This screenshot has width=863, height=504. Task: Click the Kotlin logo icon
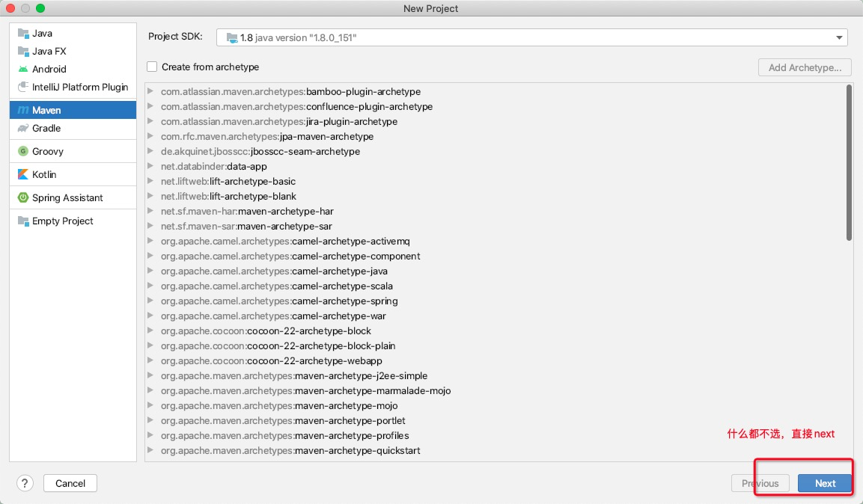click(x=23, y=174)
